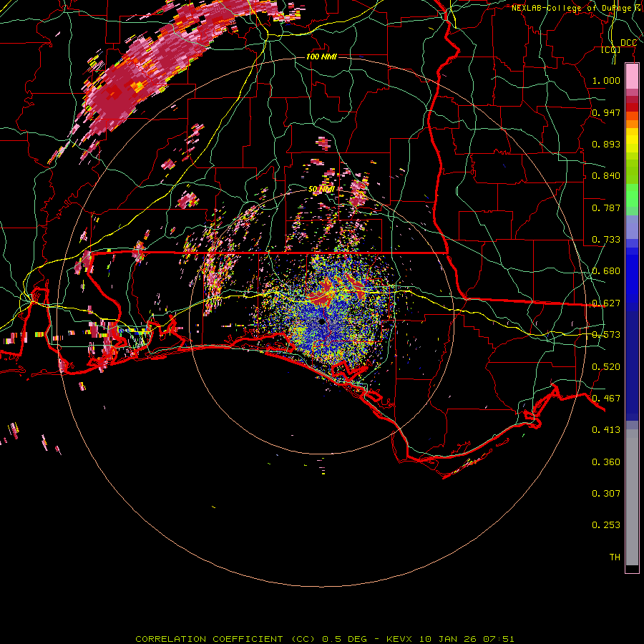Select the pink segment of the color bar

(x=632, y=77)
